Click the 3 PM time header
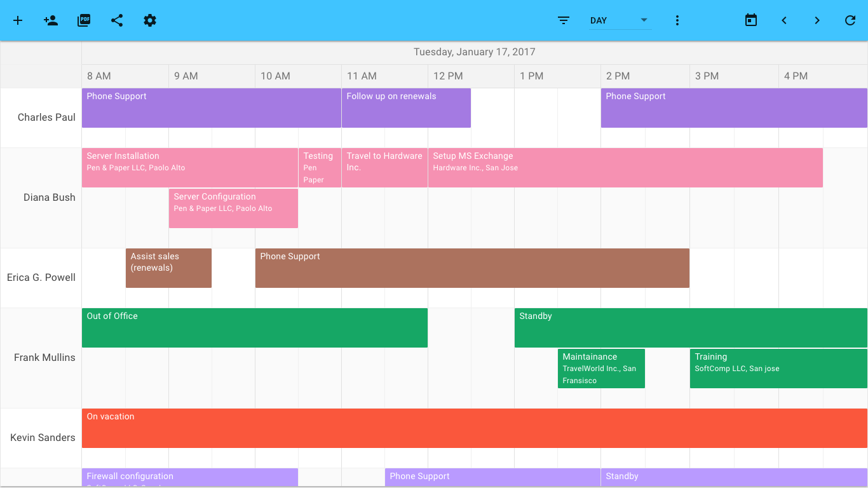 (734, 76)
